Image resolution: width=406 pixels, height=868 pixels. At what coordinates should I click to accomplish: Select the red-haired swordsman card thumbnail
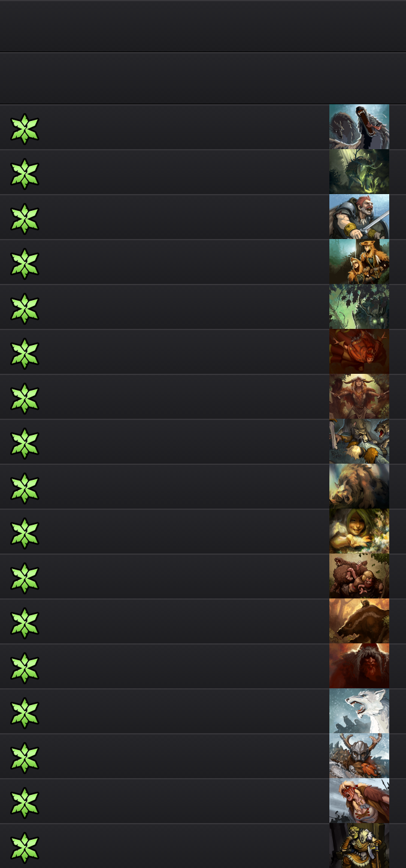[359, 217]
